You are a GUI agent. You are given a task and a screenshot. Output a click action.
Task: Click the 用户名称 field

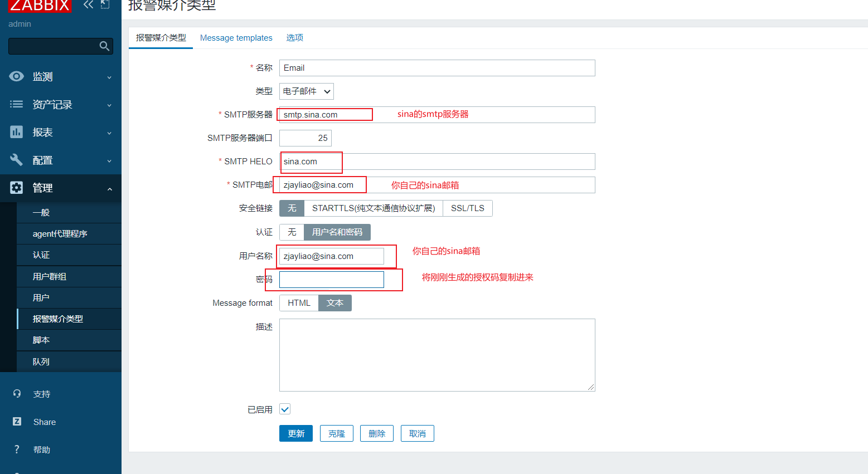(332, 256)
